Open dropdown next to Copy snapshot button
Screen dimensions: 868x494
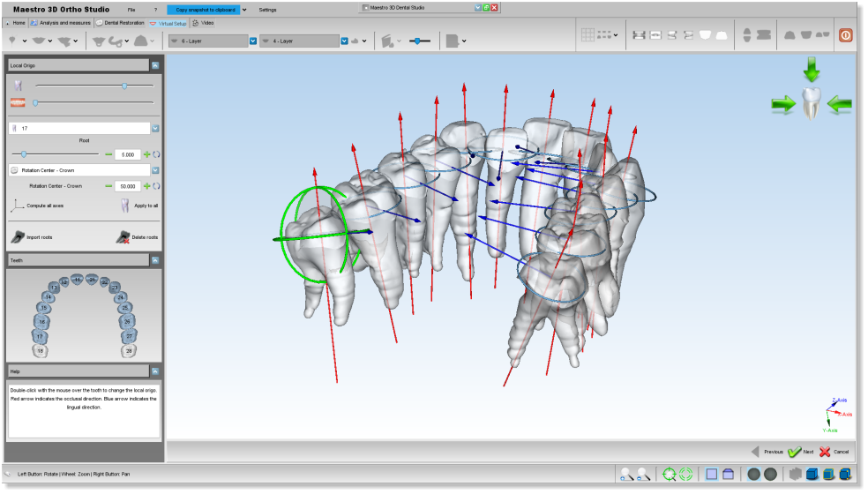pos(244,10)
